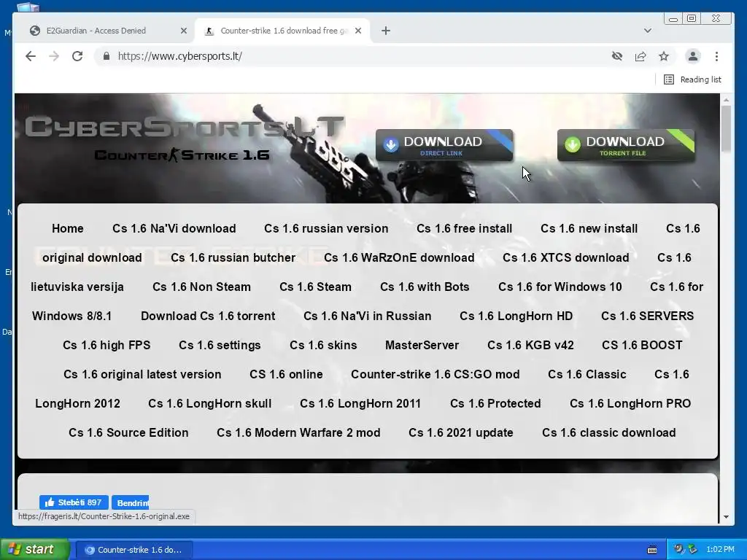747x560 pixels.
Task: Open Cs 1.6 russian version link
Action: pos(326,228)
